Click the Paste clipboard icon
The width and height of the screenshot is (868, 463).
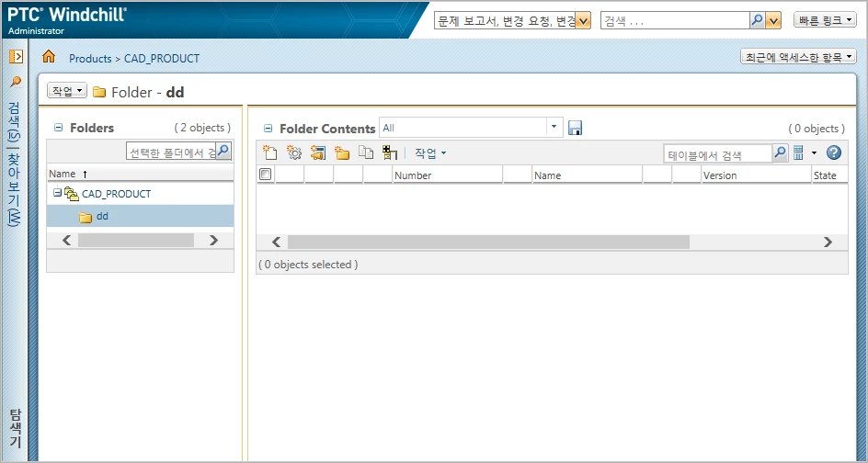(x=366, y=152)
